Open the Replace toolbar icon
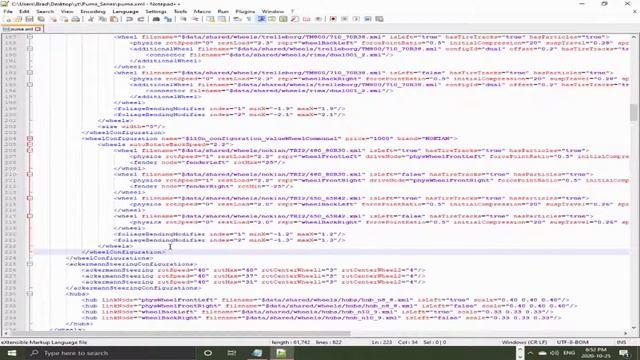 coord(168,19)
